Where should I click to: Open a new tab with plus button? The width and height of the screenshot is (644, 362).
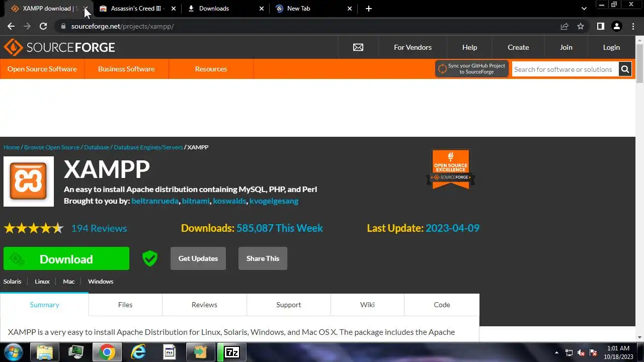369,9
